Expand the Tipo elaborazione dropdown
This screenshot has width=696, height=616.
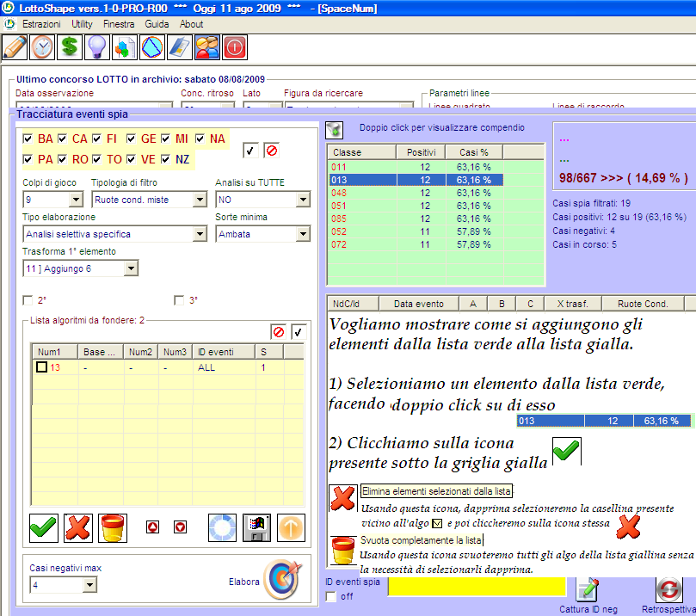pyautogui.click(x=200, y=234)
